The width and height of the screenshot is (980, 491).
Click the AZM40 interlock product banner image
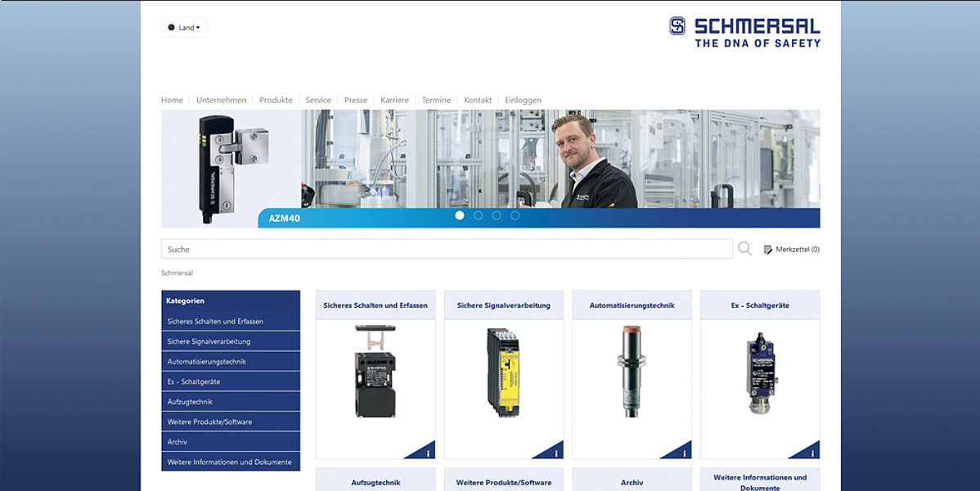(x=233, y=169)
